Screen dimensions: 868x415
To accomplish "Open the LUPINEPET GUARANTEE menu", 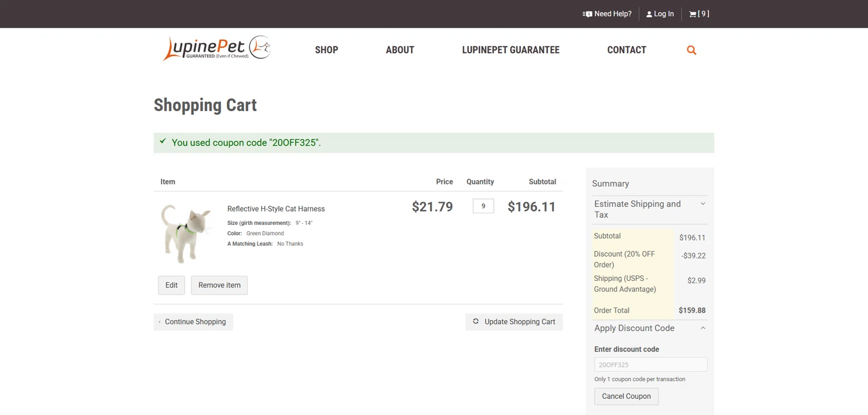I will [x=510, y=50].
